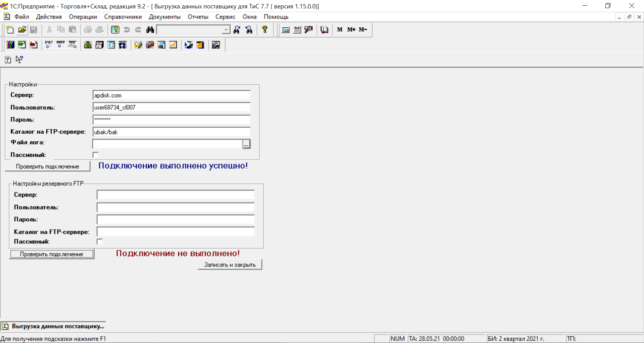Click the M- memory subtract button
Image resolution: width=644 pixels, height=343 pixels.
363,30
